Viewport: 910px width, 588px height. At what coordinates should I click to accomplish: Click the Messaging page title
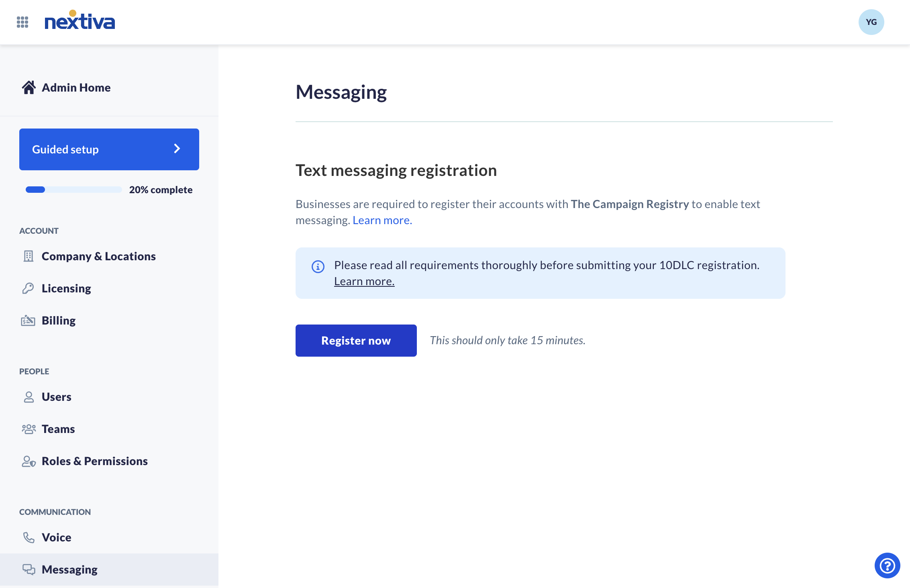pos(341,92)
